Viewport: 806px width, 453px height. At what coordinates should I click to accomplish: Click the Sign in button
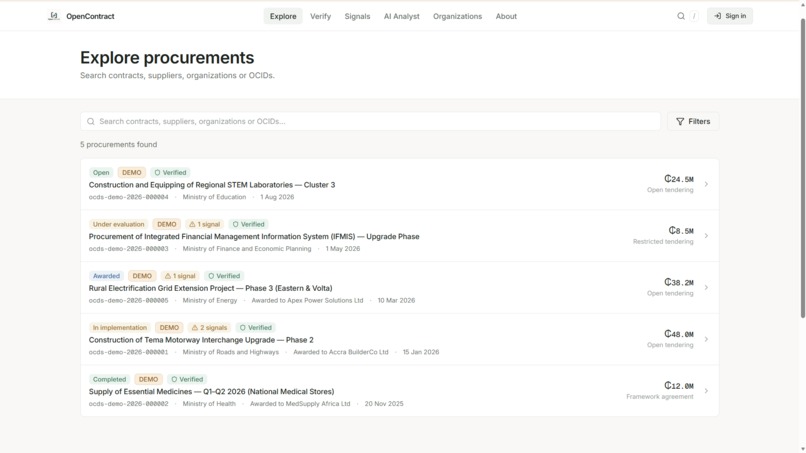[x=730, y=16]
